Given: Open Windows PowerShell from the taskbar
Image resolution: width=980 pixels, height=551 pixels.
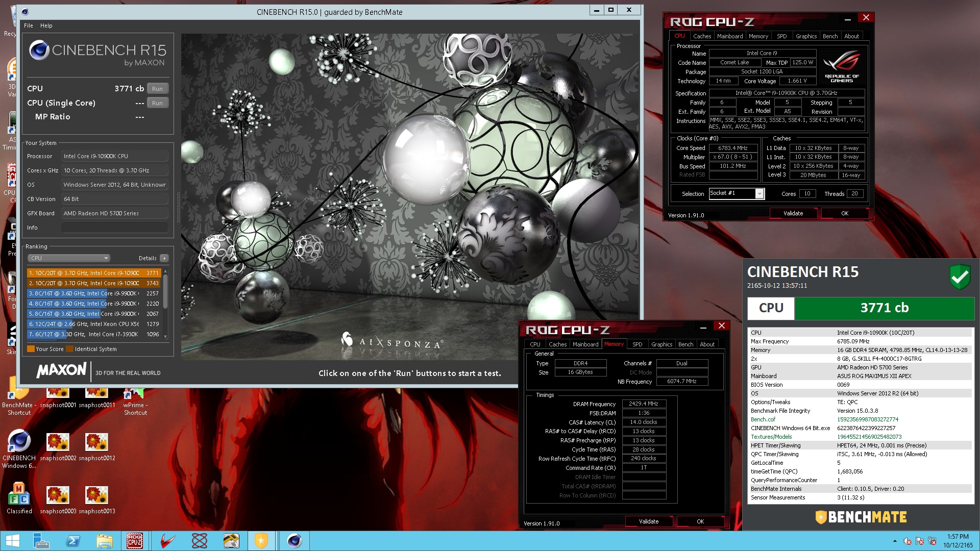Looking at the screenshot, I should [72, 541].
